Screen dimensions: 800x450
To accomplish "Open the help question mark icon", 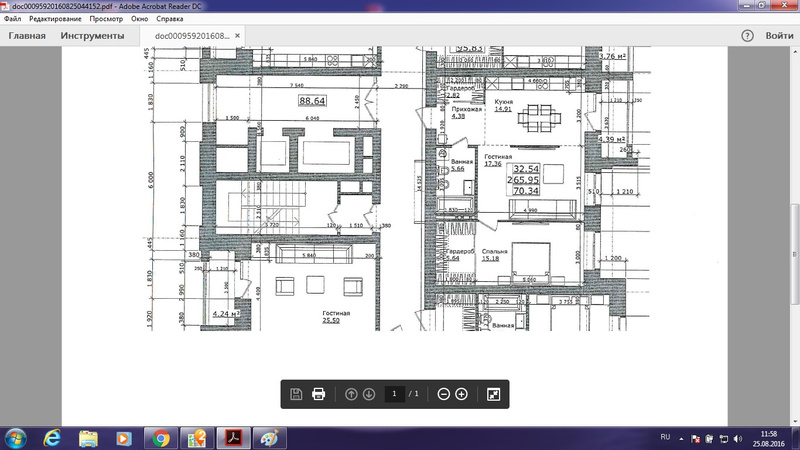I will tap(747, 36).
